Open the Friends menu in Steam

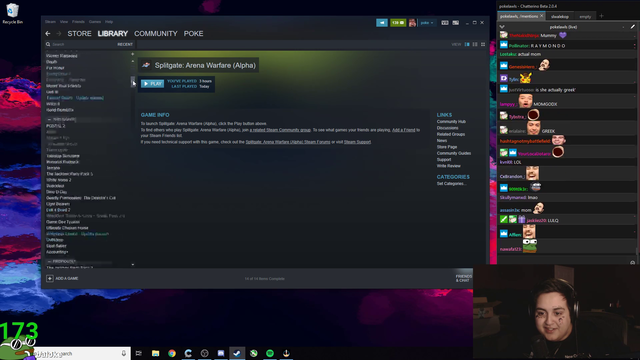click(78, 22)
